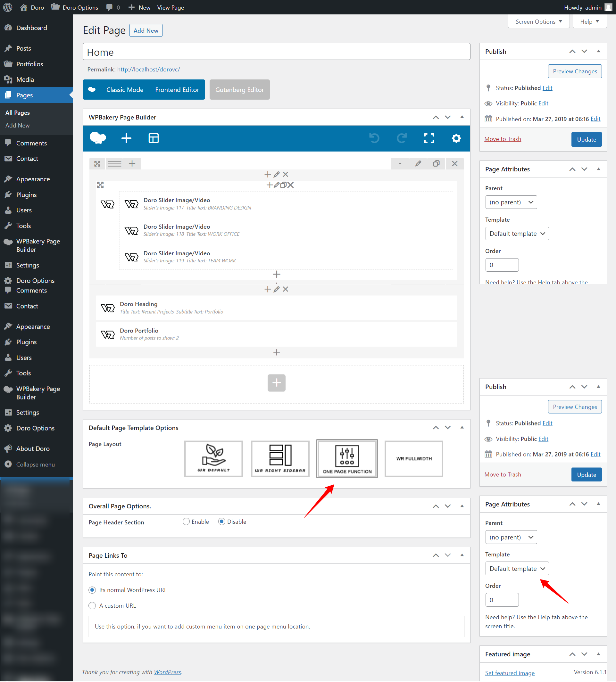Viewport: 616px width, 682px height.
Task: Click the WordPress logo in admin bar
Action: pos(7,7)
